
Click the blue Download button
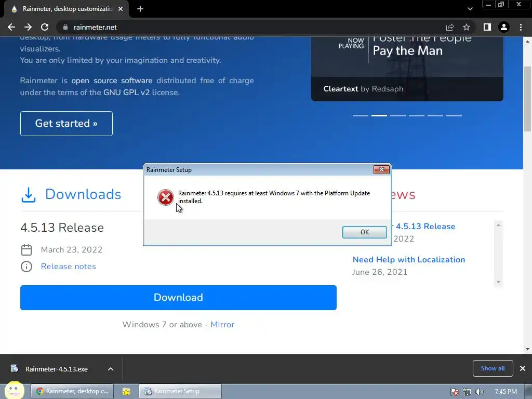pyautogui.click(x=178, y=298)
